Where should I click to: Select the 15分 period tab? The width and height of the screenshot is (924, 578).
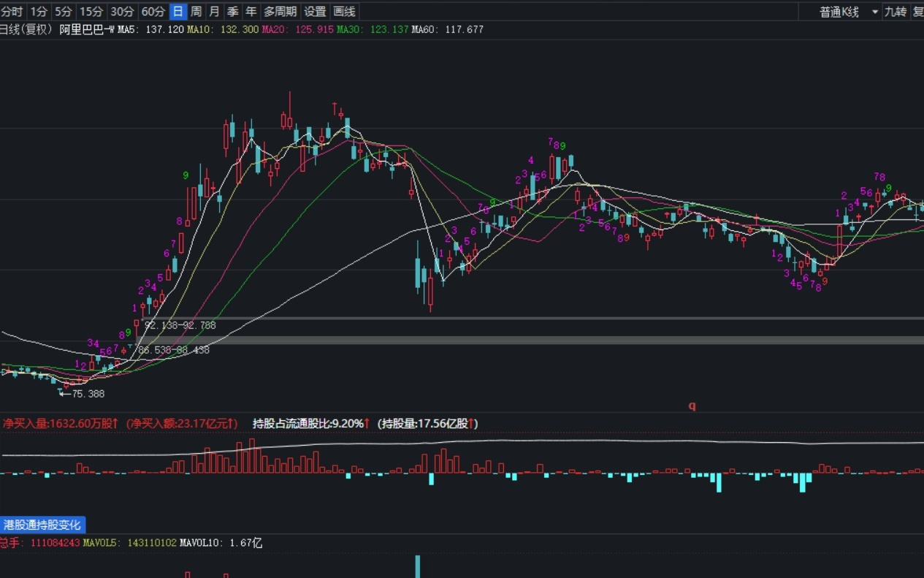point(91,12)
